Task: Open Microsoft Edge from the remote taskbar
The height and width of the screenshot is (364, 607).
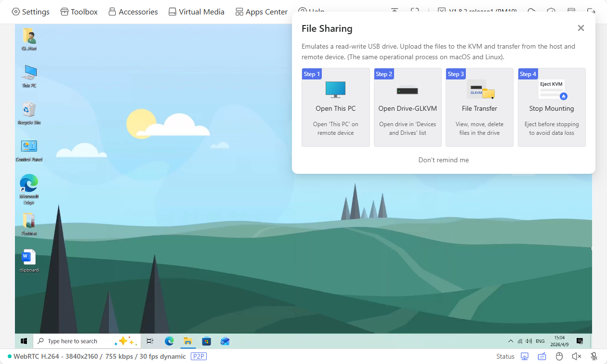Action: (x=169, y=341)
